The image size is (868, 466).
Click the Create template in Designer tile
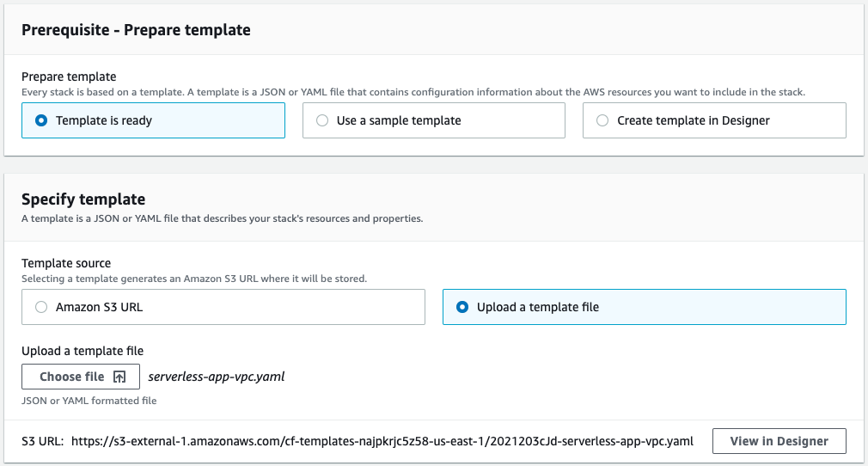tap(714, 120)
